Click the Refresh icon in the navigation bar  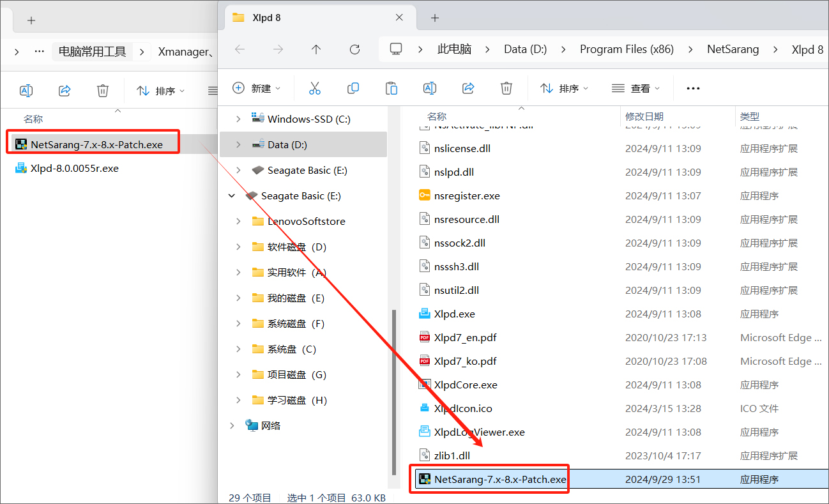(x=355, y=49)
